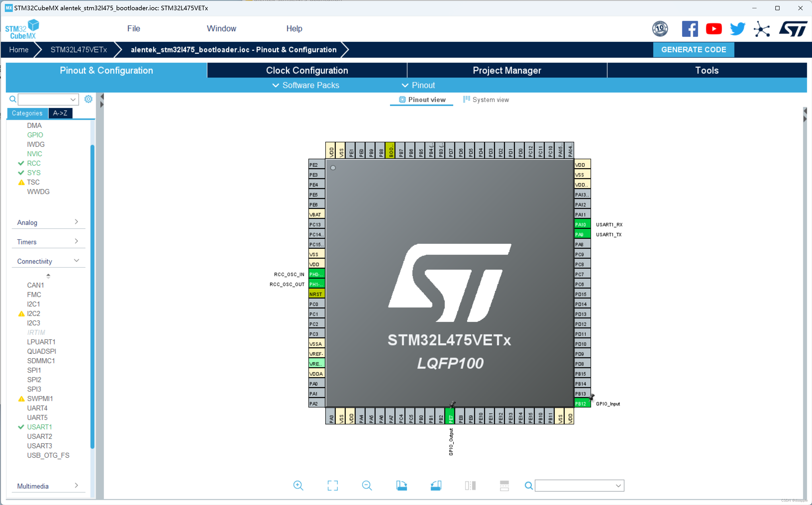Viewport: 812px width, 505px height.
Task: Expand the Analog category
Action: tap(48, 222)
